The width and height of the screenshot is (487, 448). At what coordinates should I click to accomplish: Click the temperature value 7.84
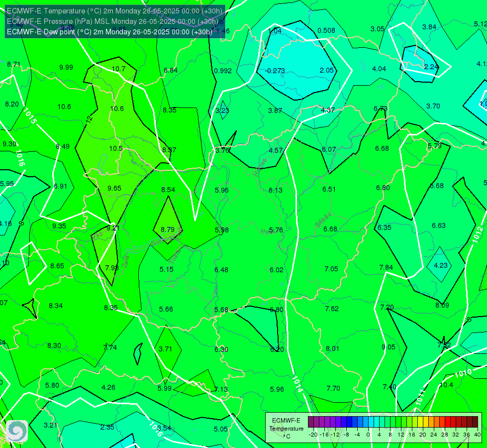(x=386, y=267)
